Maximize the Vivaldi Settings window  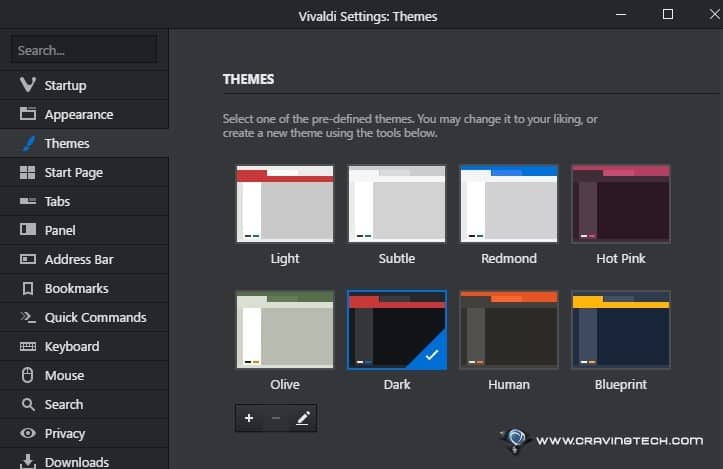668,14
